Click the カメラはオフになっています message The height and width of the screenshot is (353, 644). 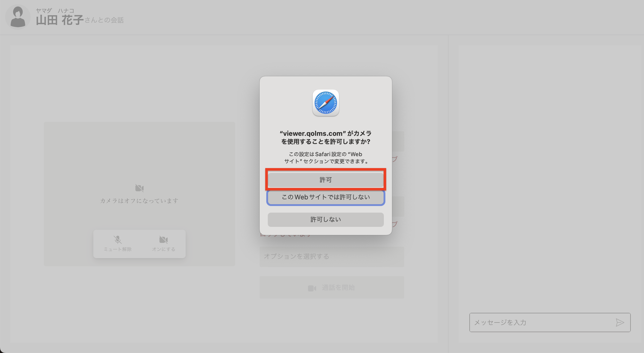[139, 201]
